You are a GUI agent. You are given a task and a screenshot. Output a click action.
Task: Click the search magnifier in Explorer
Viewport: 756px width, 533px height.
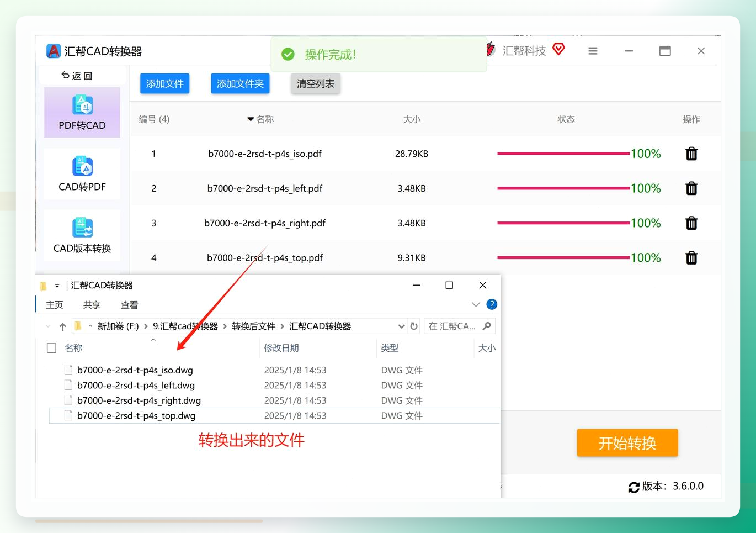click(487, 326)
